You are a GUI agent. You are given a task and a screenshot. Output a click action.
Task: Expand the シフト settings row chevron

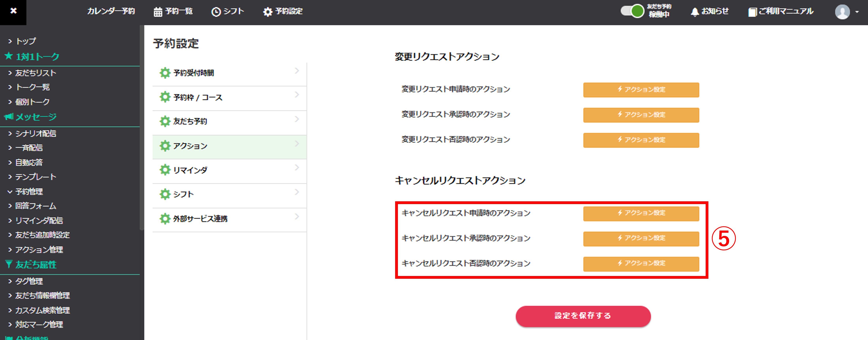(x=297, y=192)
